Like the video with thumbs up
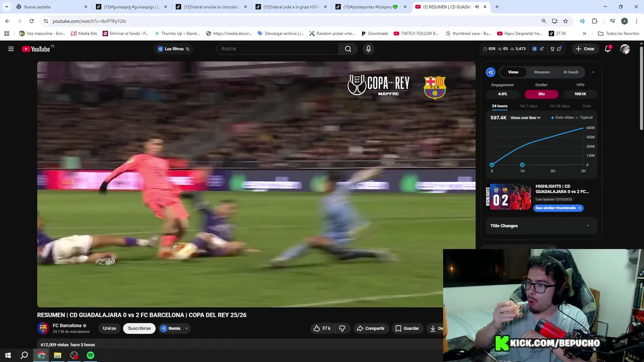This screenshot has height=362, width=644. point(321,328)
